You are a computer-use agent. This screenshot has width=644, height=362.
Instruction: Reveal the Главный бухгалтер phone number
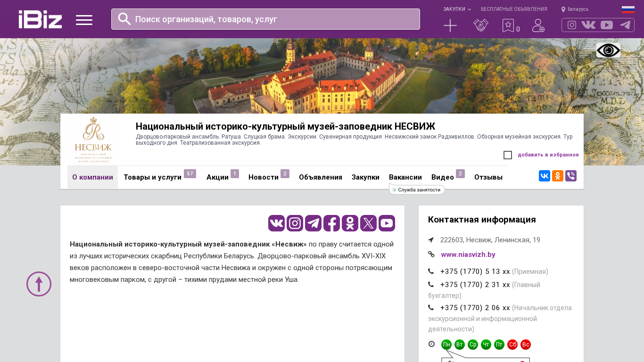(x=475, y=285)
